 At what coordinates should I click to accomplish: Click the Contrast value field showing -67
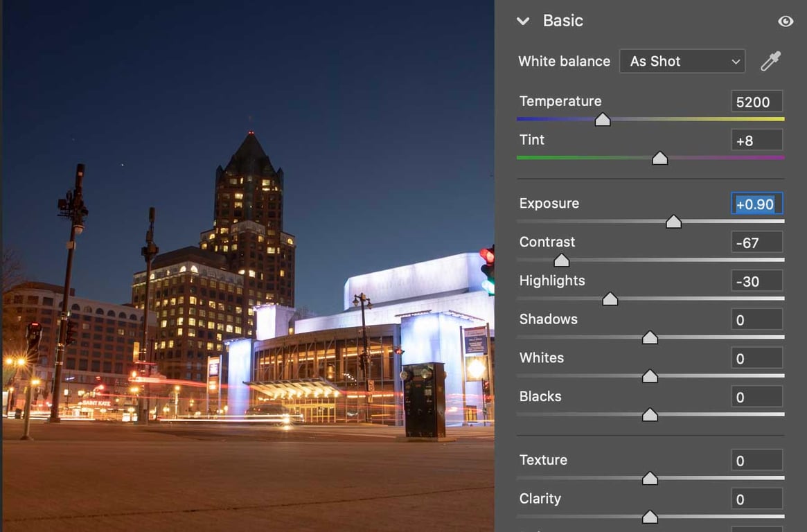(x=756, y=242)
